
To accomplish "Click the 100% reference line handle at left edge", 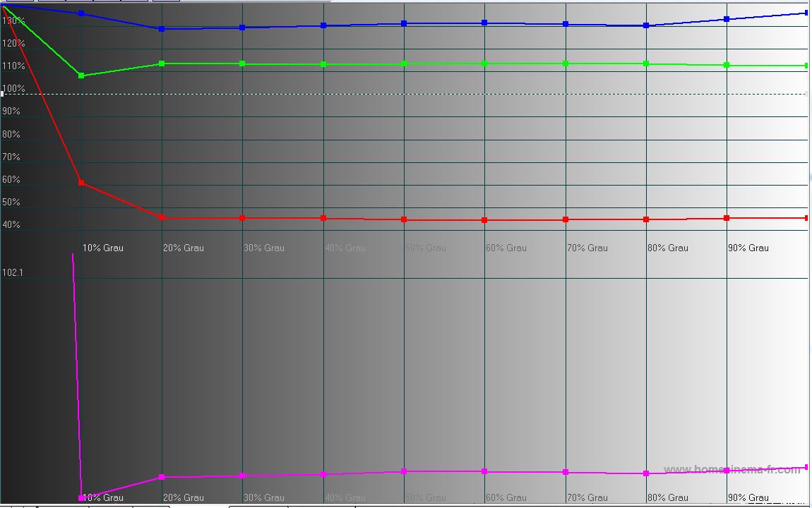I will click(x=2, y=93).
